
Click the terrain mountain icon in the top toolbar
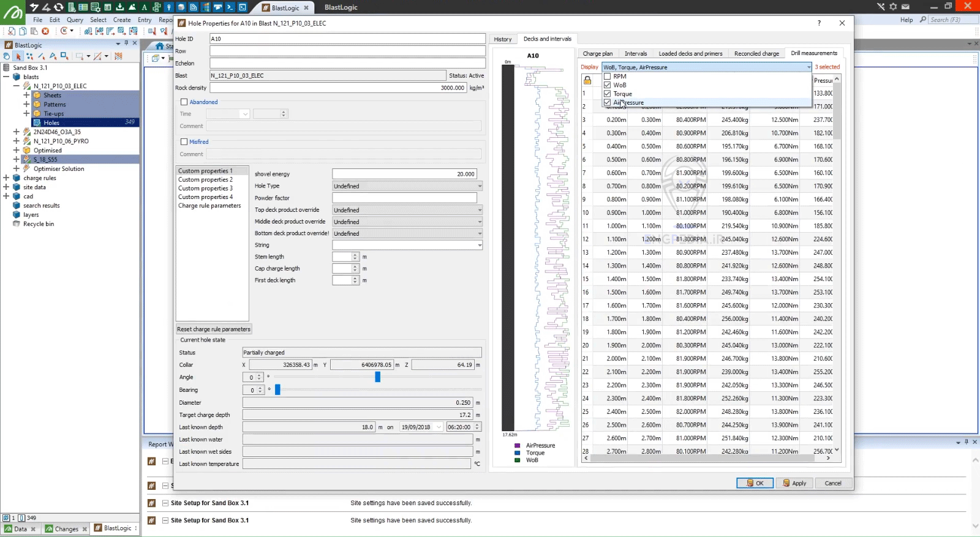click(132, 7)
